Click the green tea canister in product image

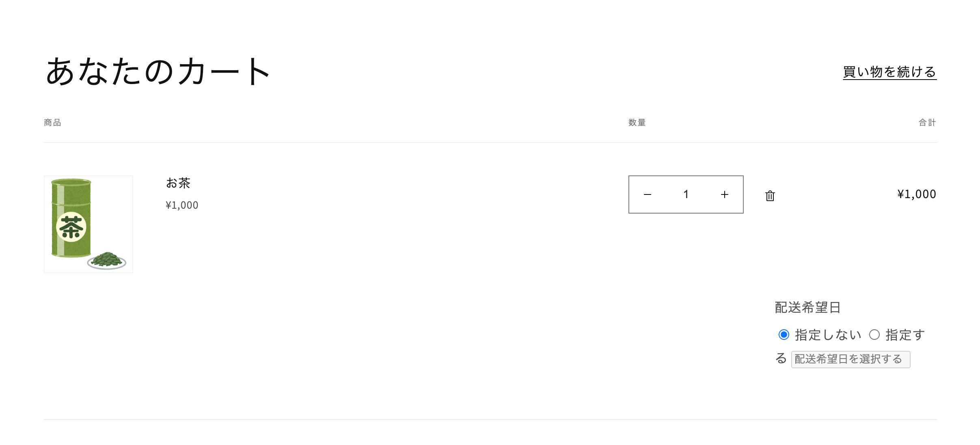71,218
